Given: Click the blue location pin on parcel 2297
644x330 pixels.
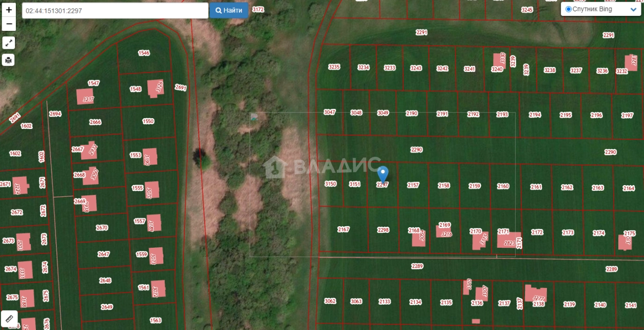Looking at the screenshot, I should click(383, 174).
